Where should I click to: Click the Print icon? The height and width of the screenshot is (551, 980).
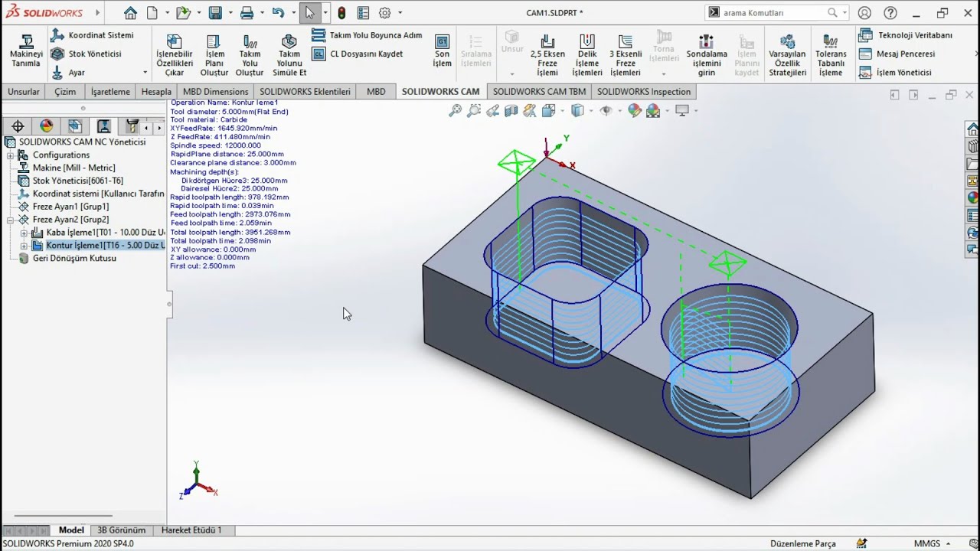tap(247, 13)
